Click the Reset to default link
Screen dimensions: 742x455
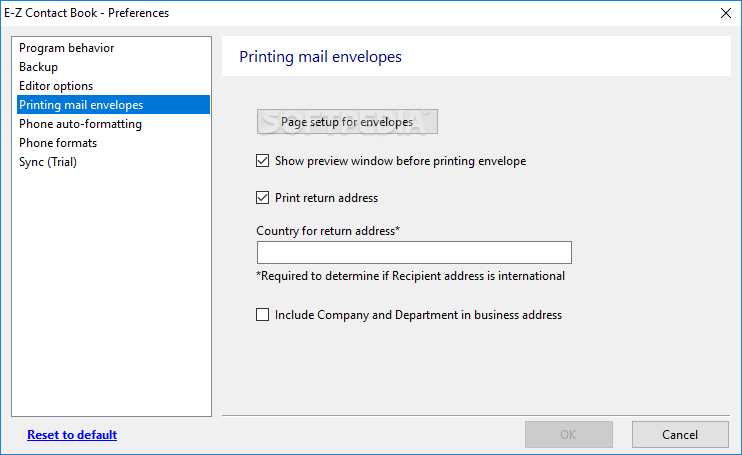click(72, 435)
